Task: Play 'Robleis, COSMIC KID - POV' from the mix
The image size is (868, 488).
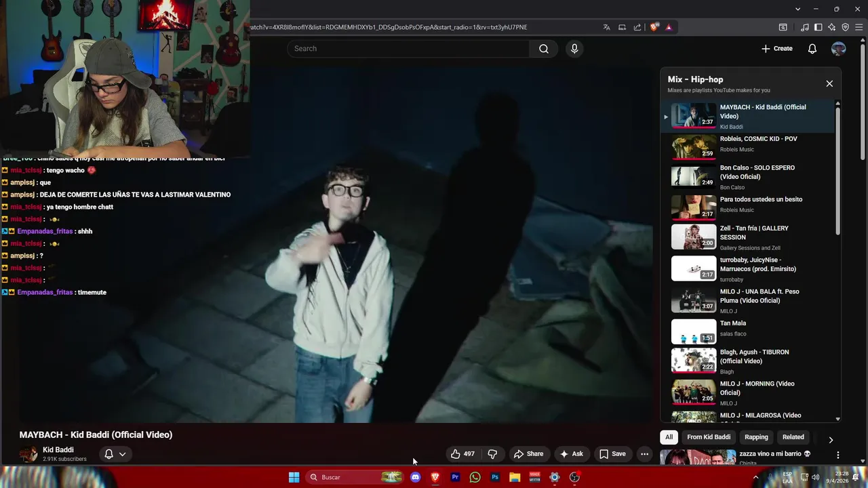Action: pos(747,146)
